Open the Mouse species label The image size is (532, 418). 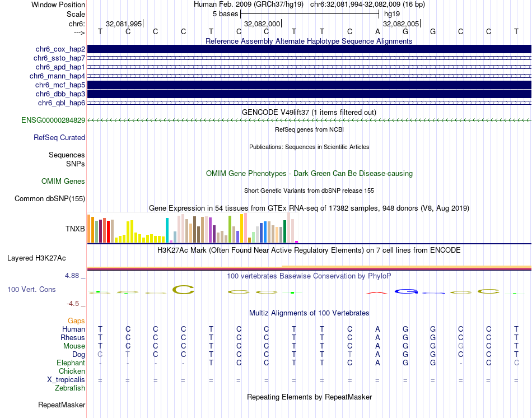(74, 346)
